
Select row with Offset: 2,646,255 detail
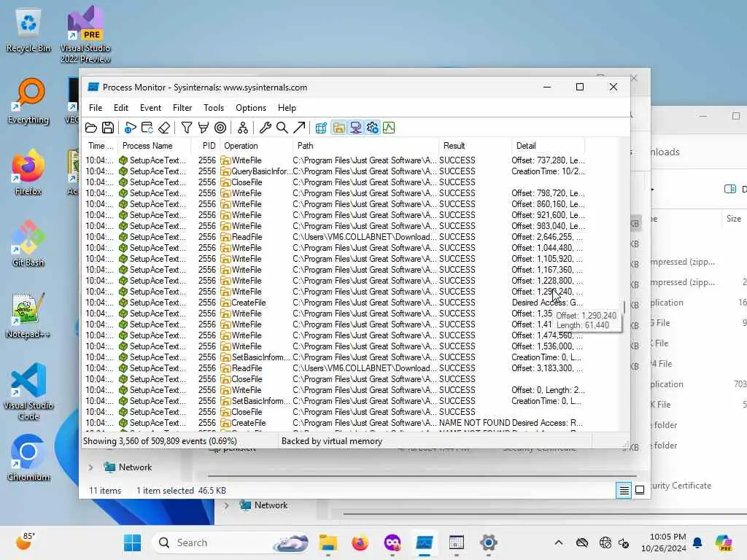pos(334,237)
